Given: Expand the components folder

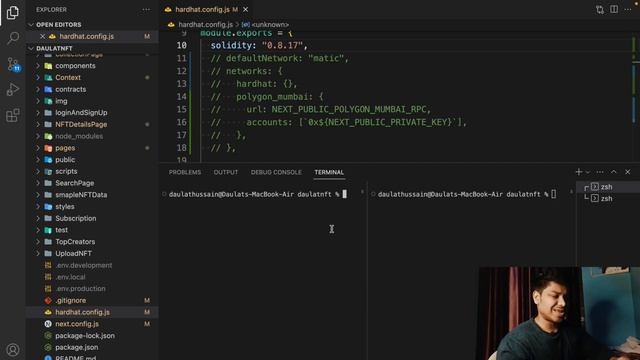Looking at the screenshot, I should tap(38, 66).
